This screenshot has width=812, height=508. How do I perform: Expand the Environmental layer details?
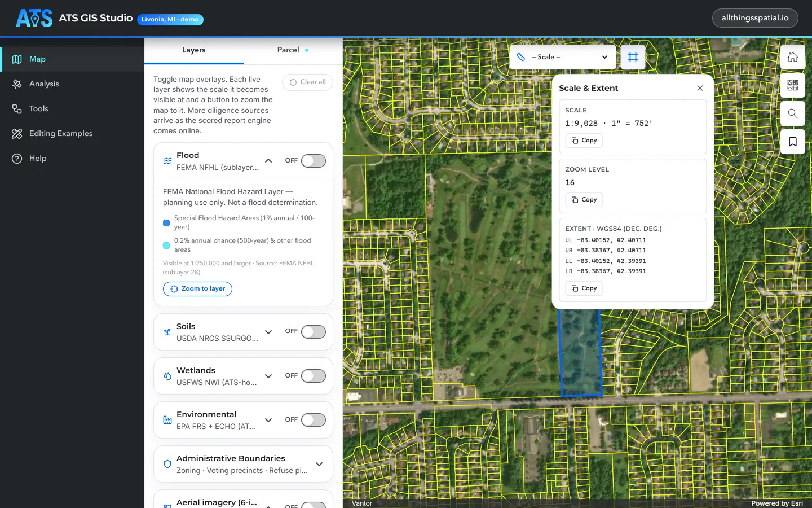[x=268, y=420]
